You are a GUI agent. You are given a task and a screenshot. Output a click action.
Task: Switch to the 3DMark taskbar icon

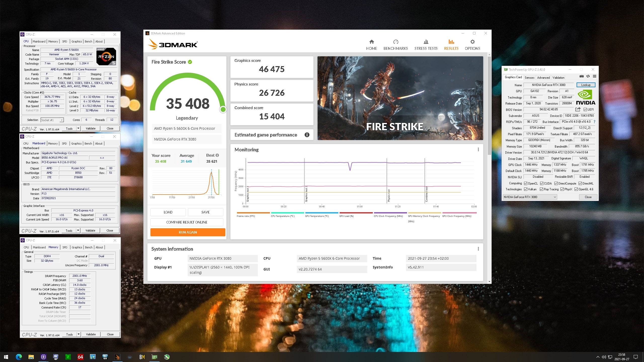point(117,357)
